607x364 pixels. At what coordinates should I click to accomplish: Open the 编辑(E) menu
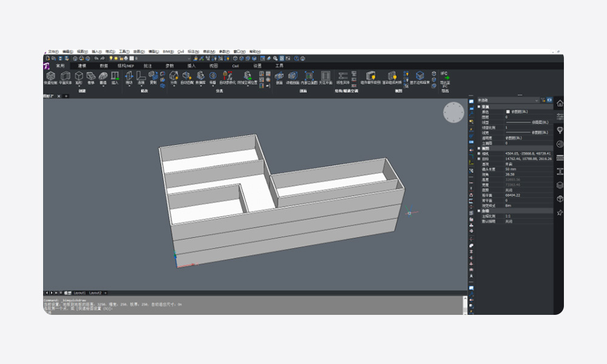tap(67, 52)
